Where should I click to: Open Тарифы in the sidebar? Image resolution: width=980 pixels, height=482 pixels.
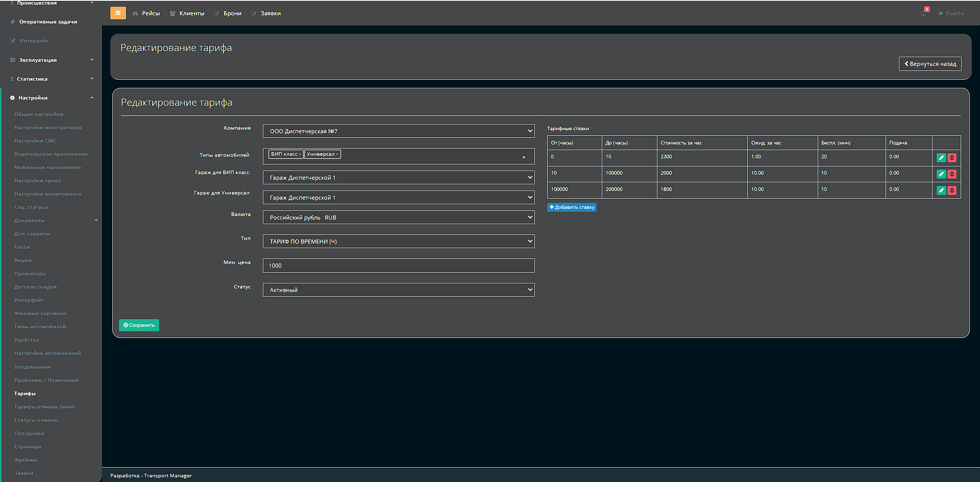(x=25, y=394)
